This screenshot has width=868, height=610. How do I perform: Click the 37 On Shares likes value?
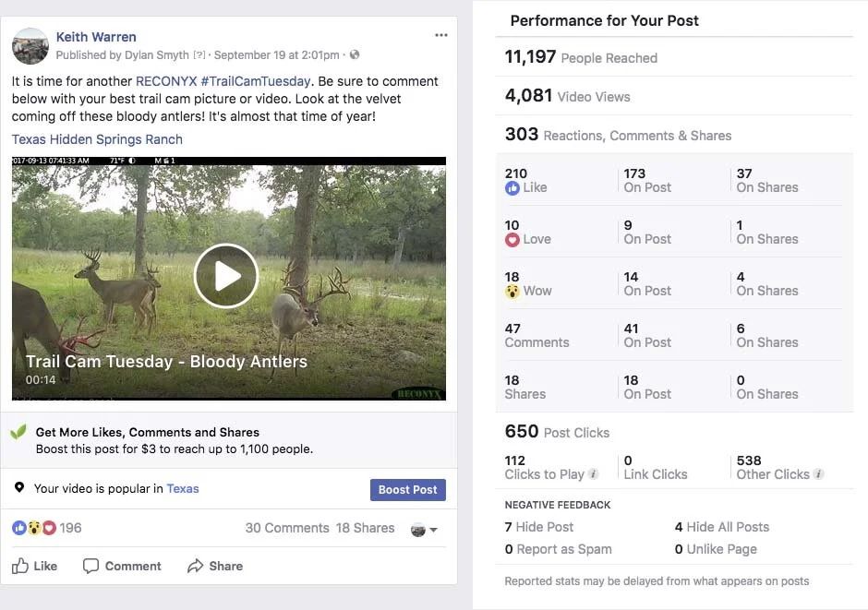[x=767, y=180]
